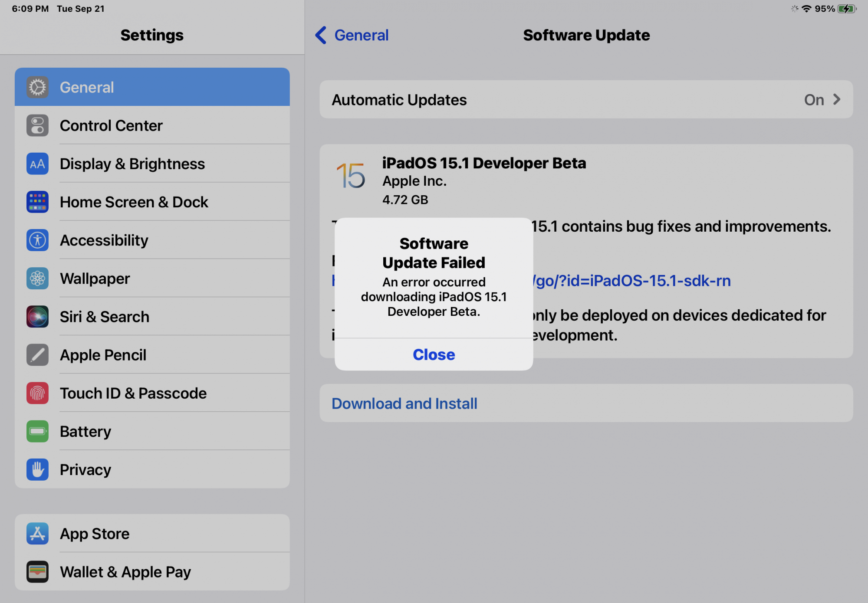Tap the Settings sidebar title
Image resolution: width=868 pixels, height=603 pixels.
click(x=152, y=35)
